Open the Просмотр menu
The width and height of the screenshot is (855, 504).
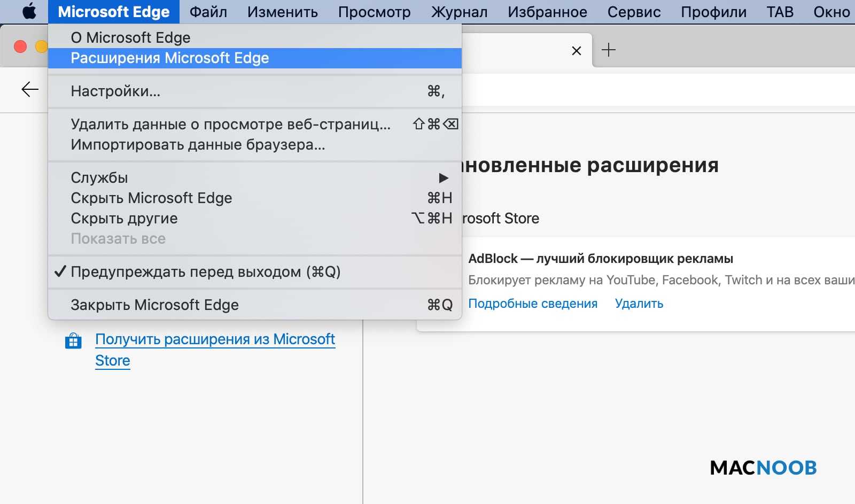pyautogui.click(x=375, y=12)
